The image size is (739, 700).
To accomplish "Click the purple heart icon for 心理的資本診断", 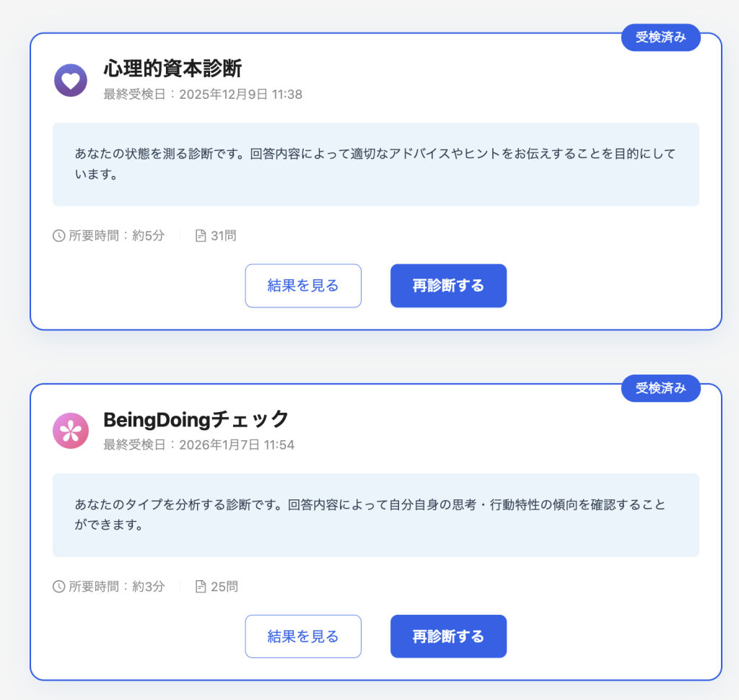I will 70,80.
